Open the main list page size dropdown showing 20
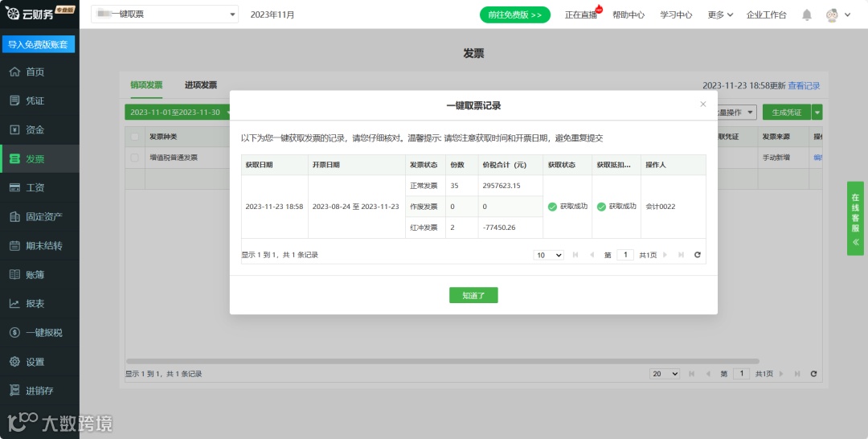Screen dimensions: 868x439 pos(665,374)
